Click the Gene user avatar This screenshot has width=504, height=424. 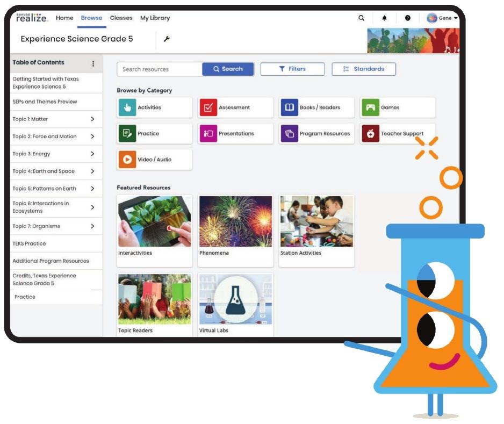click(x=431, y=18)
